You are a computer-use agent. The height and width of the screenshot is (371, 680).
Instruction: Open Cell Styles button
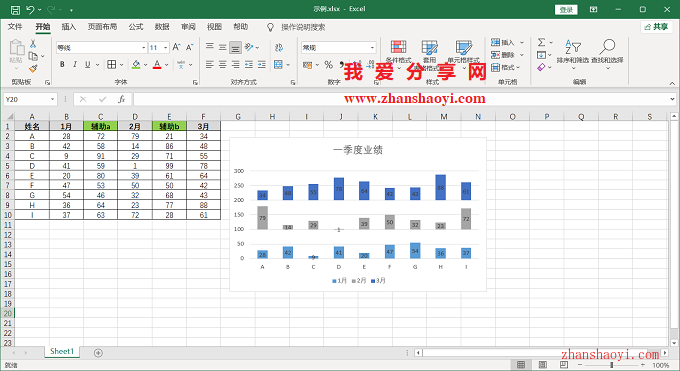tap(464, 54)
